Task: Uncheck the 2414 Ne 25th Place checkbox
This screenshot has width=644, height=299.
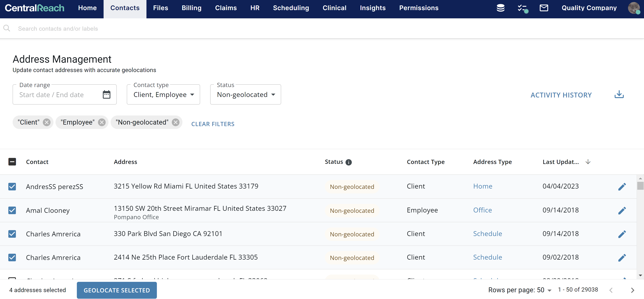Action: pyautogui.click(x=12, y=257)
